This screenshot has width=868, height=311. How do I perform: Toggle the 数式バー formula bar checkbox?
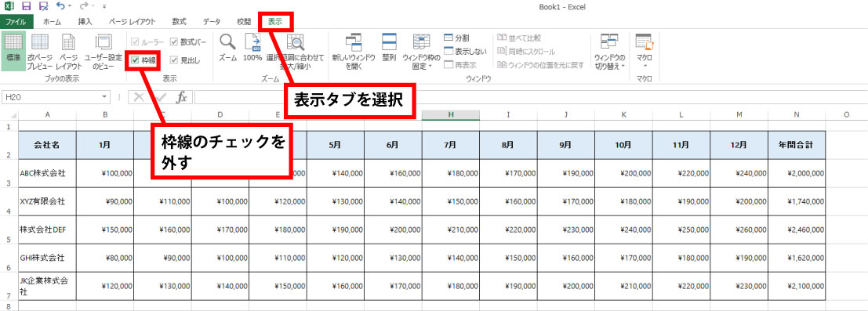tap(174, 42)
